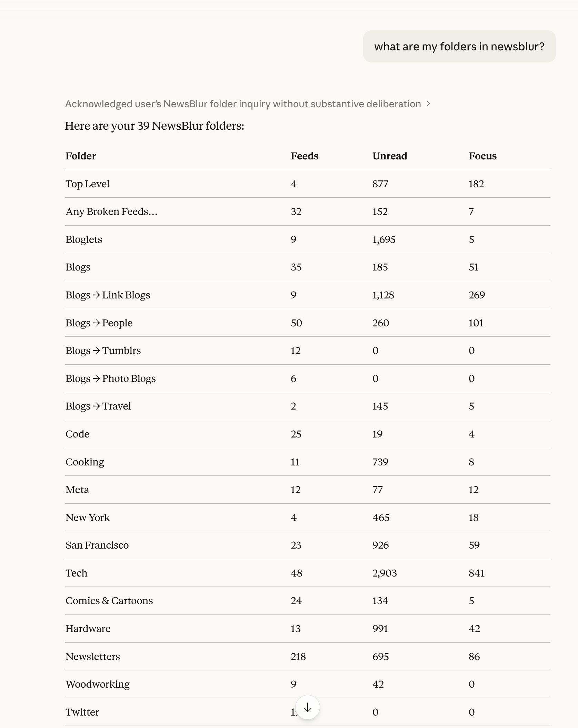Click the 'Comics & Cartoons' folder name
Viewport: 578px width, 728px height.
coord(109,601)
